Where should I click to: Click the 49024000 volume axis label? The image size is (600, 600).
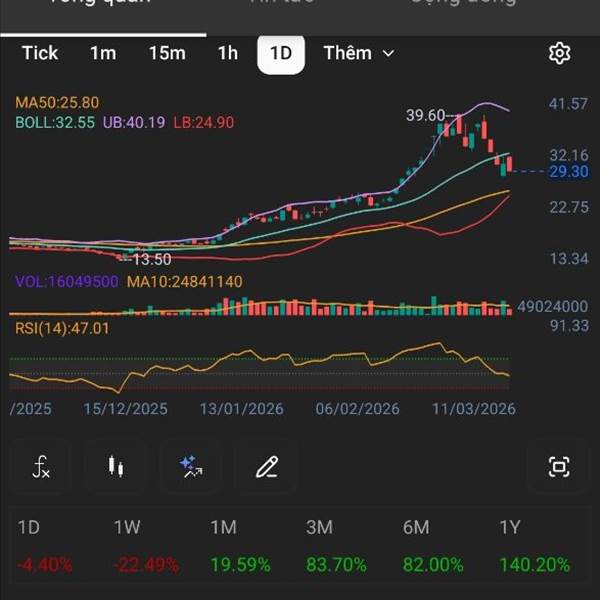click(x=553, y=306)
